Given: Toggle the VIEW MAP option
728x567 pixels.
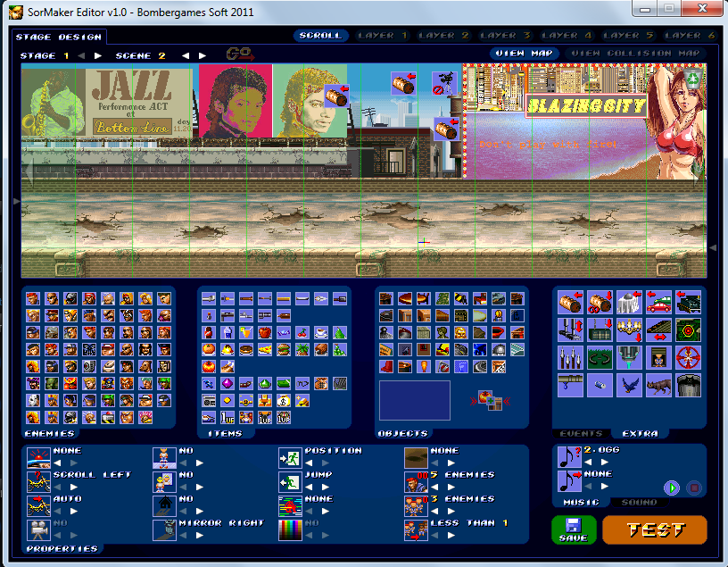Looking at the screenshot, I should pyautogui.click(x=525, y=54).
